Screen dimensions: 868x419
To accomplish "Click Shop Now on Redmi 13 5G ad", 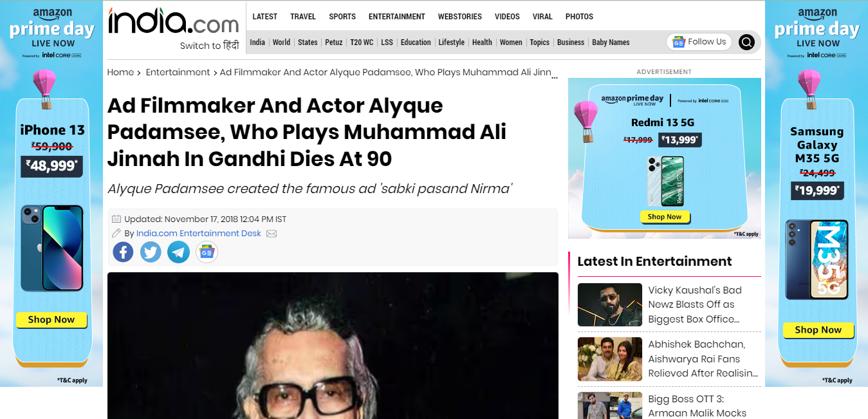I will click(665, 217).
